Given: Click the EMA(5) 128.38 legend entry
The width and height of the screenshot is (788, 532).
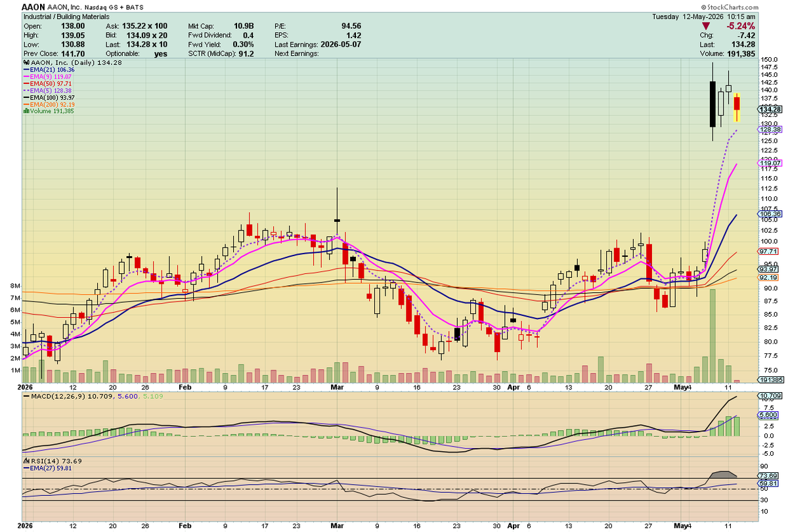Looking at the screenshot, I should pyautogui.click(x=49, y=91).
